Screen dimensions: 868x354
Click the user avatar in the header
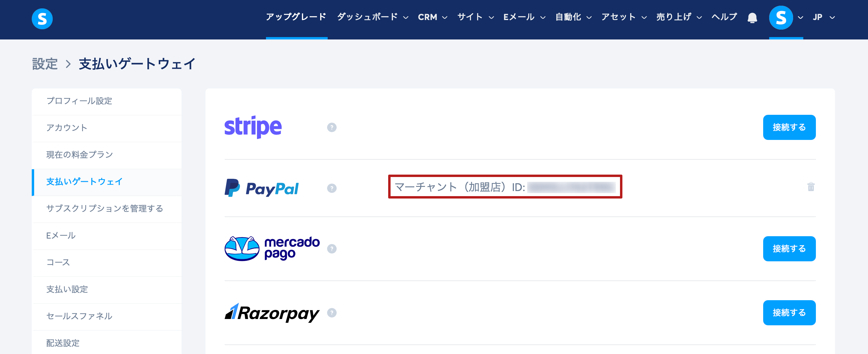click(x=781, y=18)
